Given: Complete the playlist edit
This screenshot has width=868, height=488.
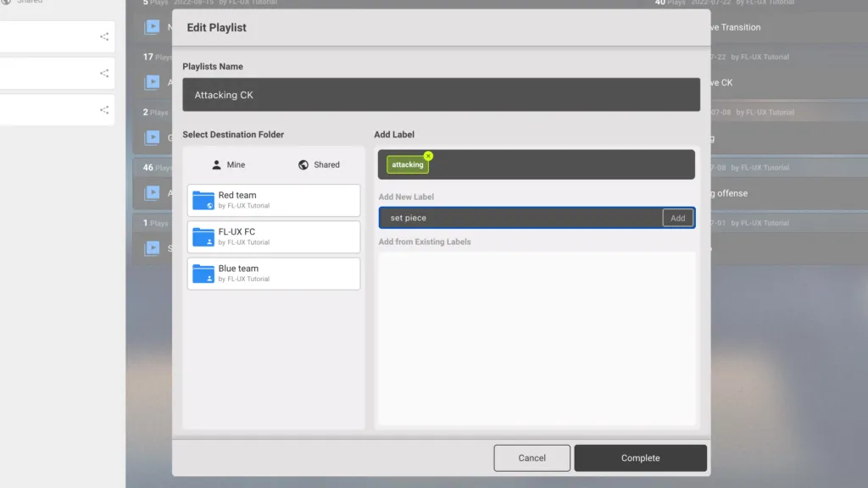Looking at the screenshot, I should tap(641, 458).
